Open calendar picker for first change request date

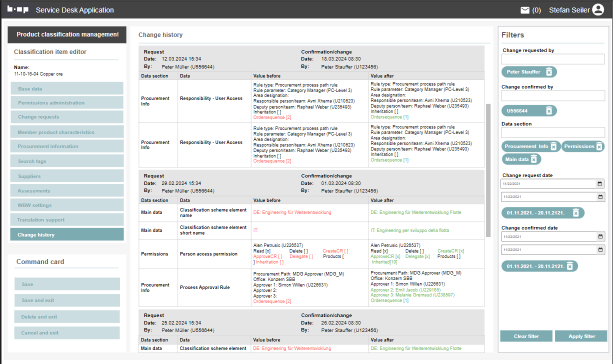click(x=599, y=184)
